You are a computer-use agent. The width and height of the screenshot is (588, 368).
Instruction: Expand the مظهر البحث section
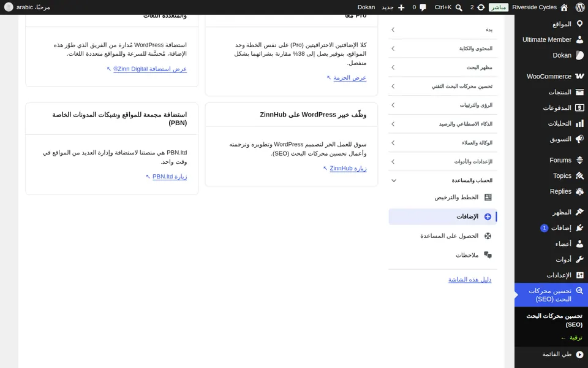click(x=443, y=67)
